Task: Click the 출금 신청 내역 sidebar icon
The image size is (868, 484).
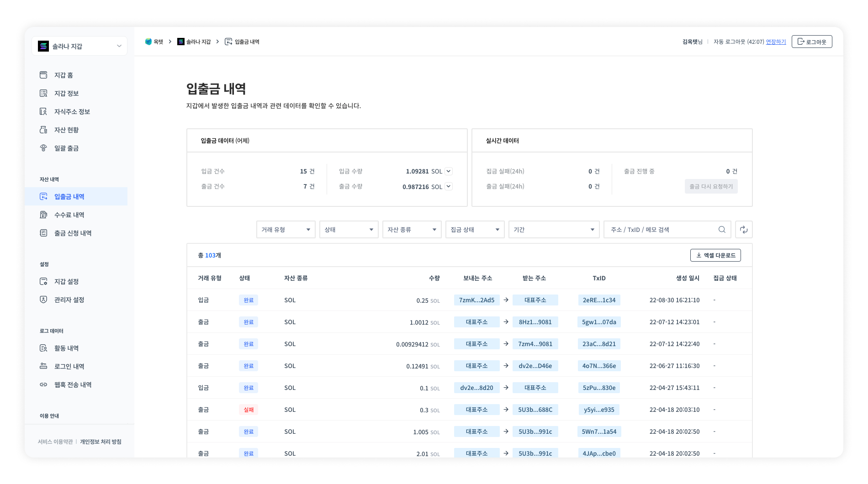Action: pyautogui.click(x=43, y=233)
